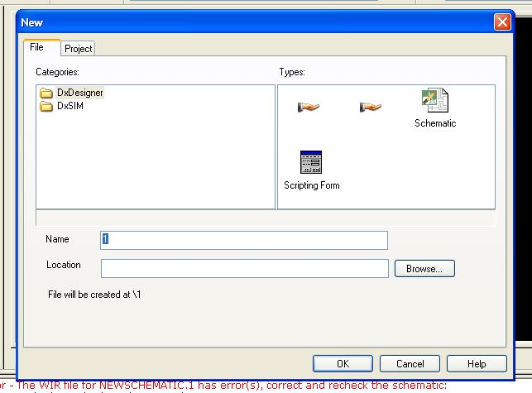Image resolution: width=532 pixels, height=393 pixels.
Task: Click the 'Scripting Form' type label
Action: pos(312,185)
